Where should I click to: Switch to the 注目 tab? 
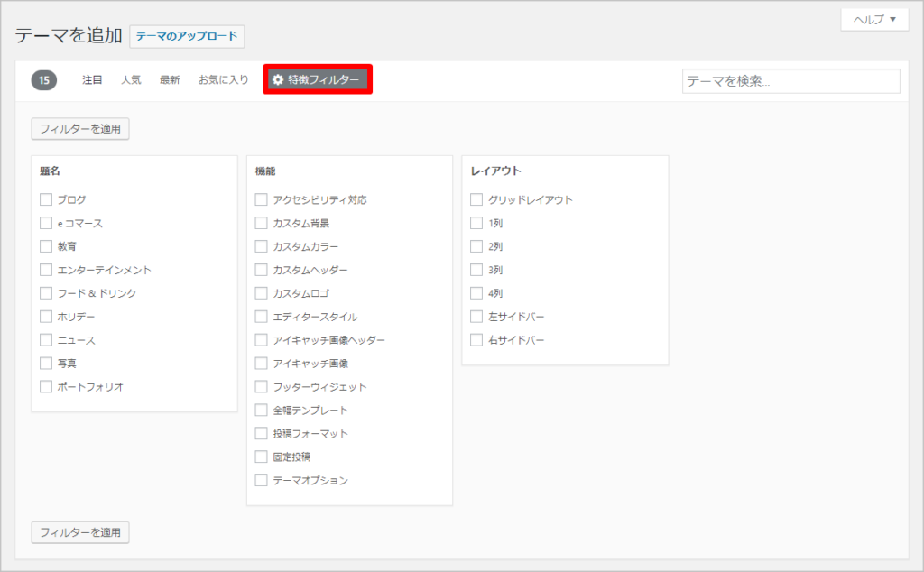click(92, 80)
